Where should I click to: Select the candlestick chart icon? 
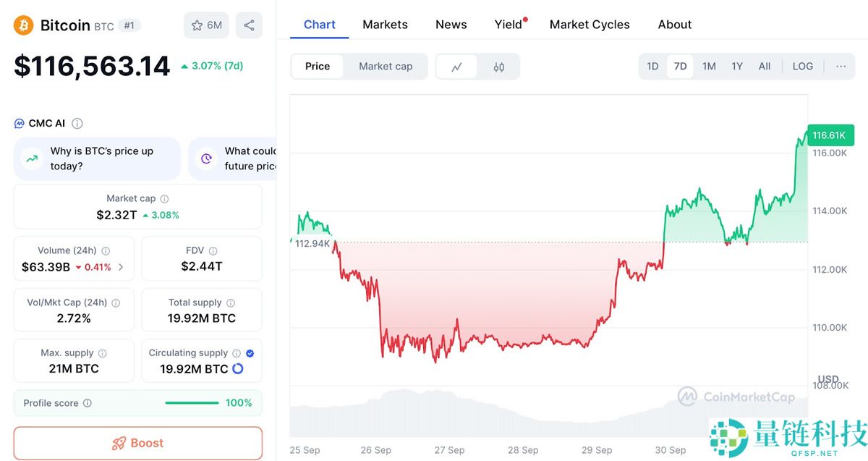498,66
